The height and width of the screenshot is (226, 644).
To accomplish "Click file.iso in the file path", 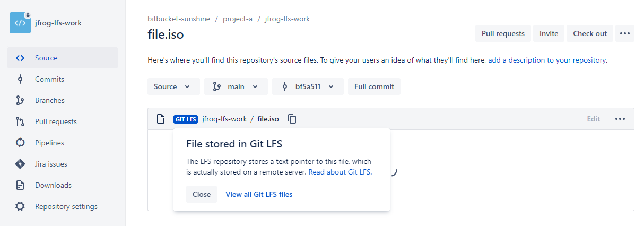I will [268, 119].
